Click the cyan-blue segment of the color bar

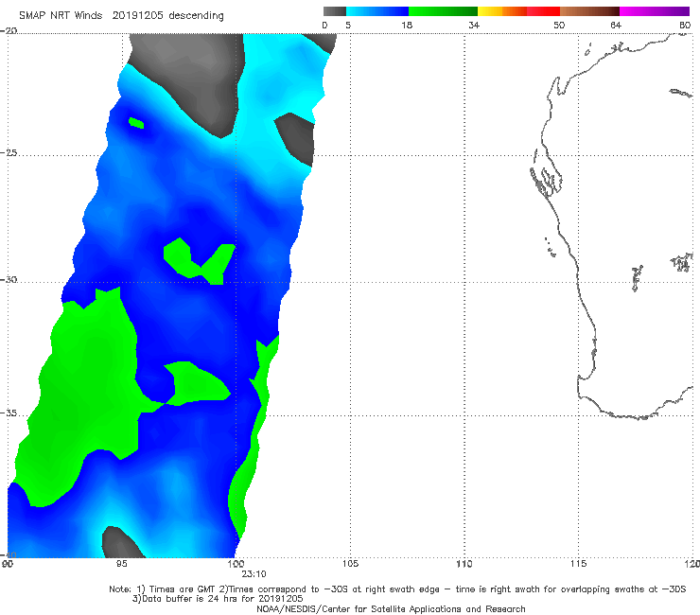click(x=377, y=11)
